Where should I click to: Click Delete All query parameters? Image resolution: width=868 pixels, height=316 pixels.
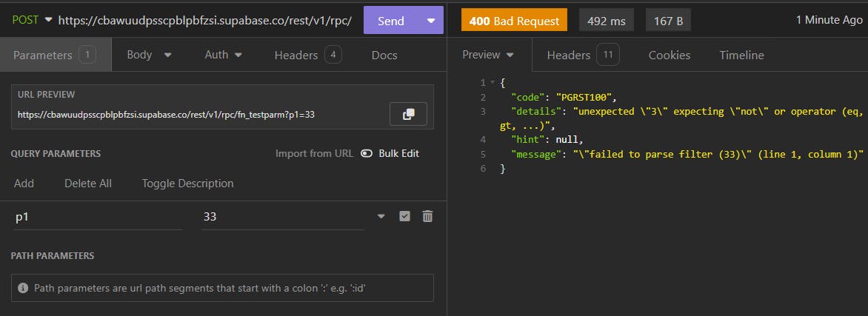point(88,184)
